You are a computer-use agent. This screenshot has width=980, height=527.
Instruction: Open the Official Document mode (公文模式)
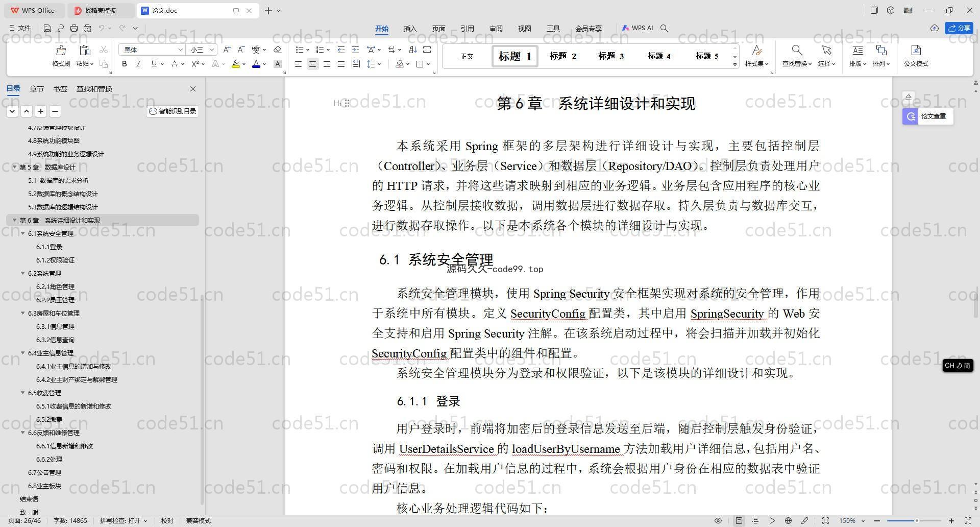(x=916, y=55)
